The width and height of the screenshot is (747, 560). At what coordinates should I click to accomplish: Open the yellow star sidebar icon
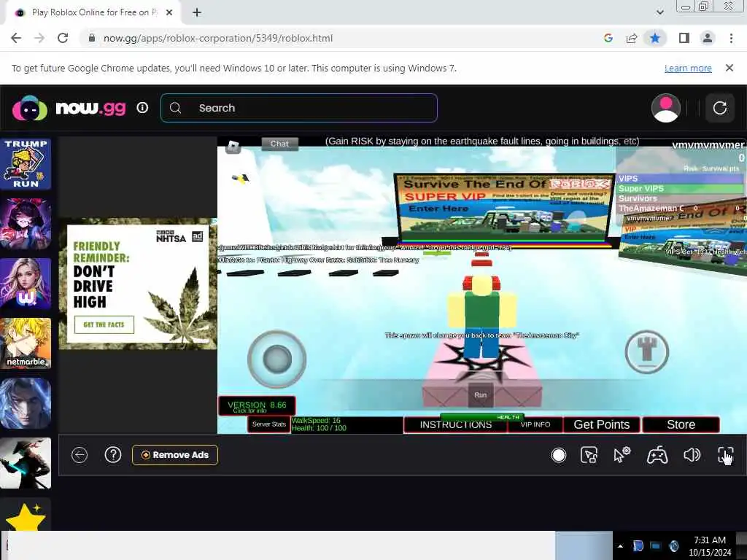[26, 517]
